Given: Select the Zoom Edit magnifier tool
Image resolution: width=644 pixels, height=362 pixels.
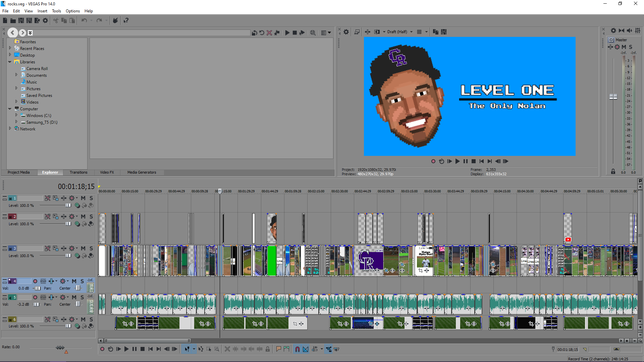Looking at the screenshot, I should (x=217, y=349).
